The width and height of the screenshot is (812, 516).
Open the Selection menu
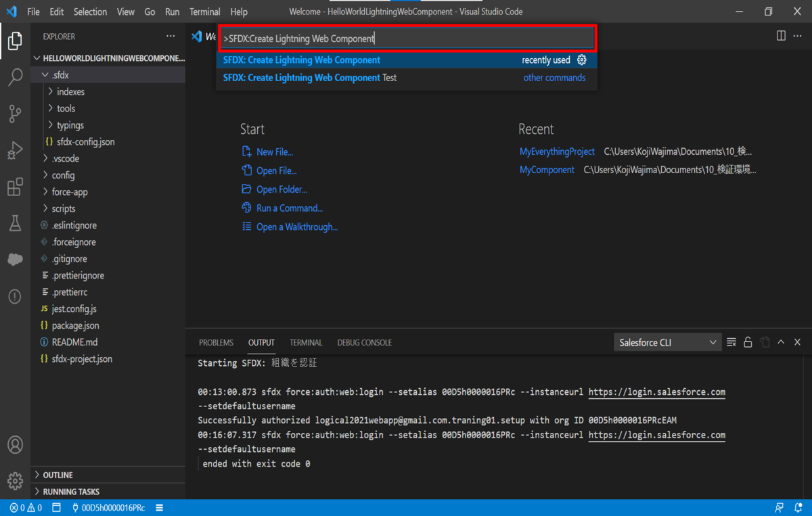[90, 11]
